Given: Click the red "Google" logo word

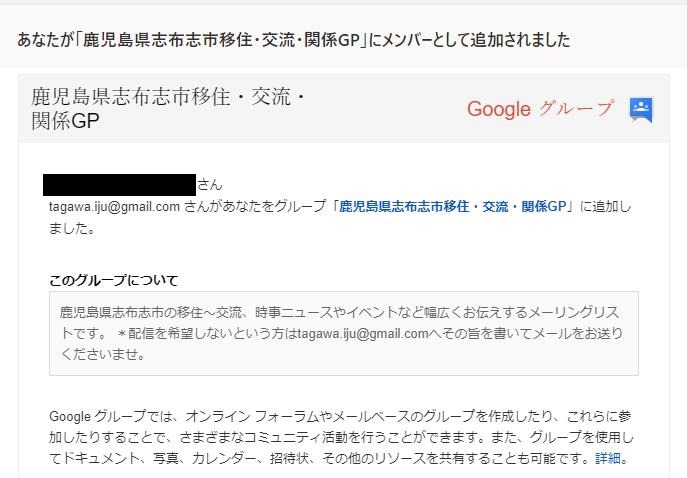Looking at the screenshot, I should click(x=499, y=110).
